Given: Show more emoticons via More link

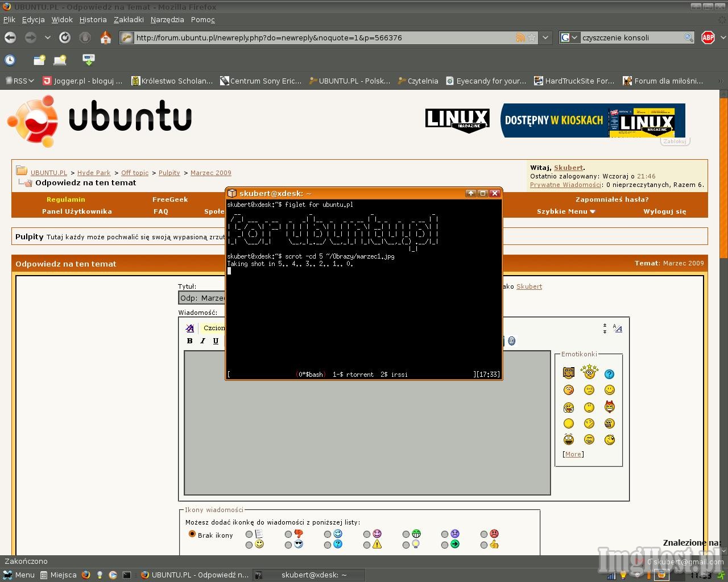Looking at the screenshot, I should [573, 454].
